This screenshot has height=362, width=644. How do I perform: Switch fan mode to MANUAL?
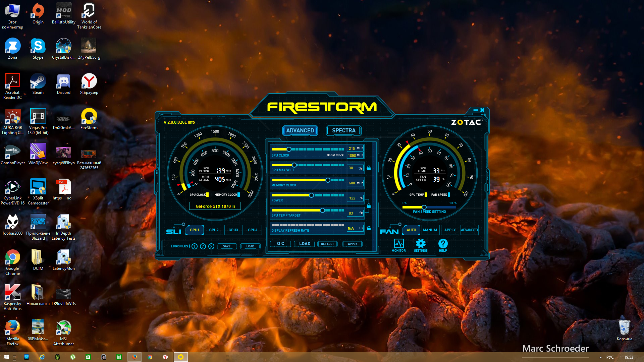point(430,230)
